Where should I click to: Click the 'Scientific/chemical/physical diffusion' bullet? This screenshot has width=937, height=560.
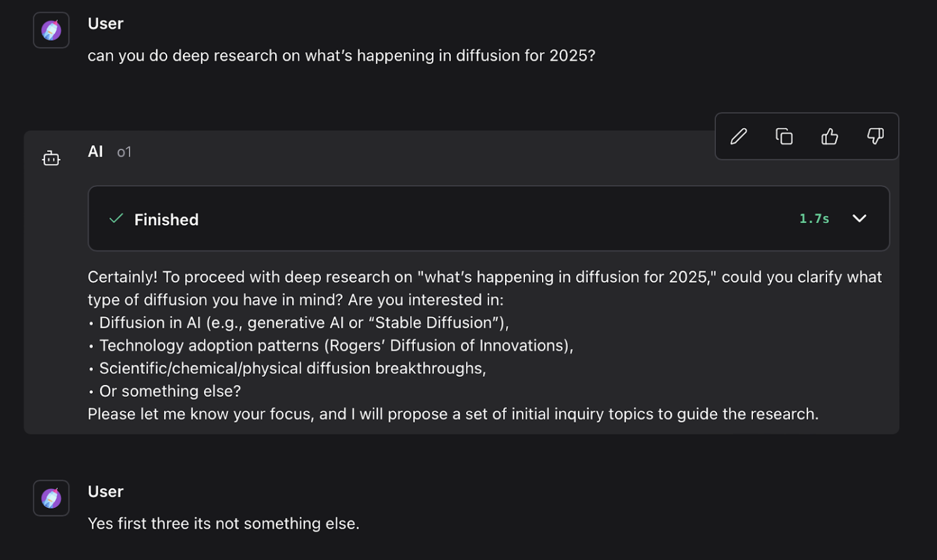pyautogui.click(x=293, y=369)
